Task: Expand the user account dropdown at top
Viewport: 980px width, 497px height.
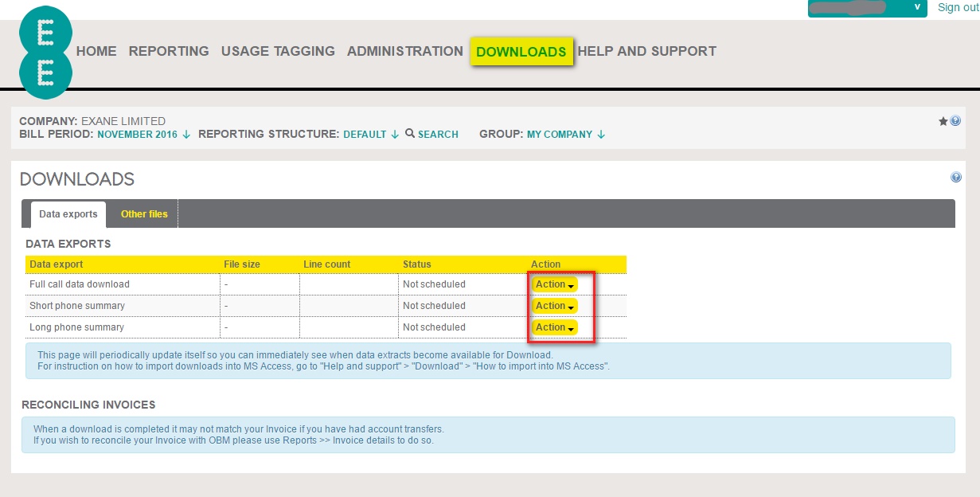Action: click(x=917, y=7)
